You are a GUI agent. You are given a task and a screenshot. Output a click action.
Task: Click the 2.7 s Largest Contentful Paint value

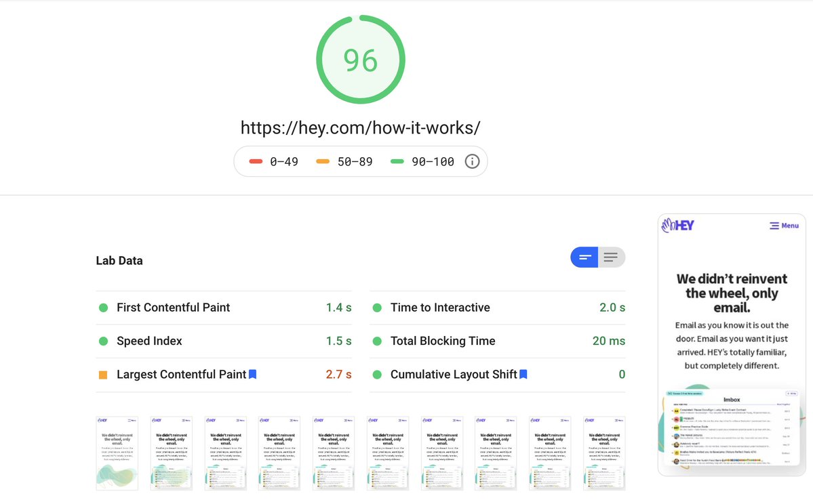(338, 375)
